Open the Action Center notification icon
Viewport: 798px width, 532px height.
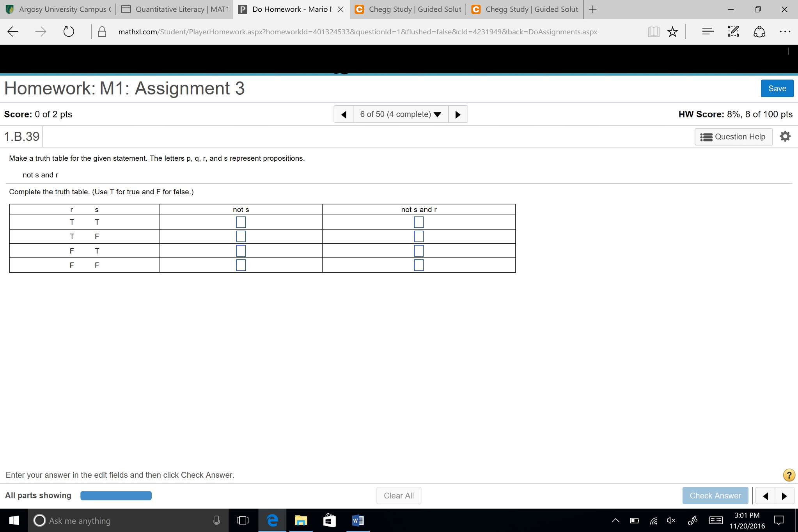click(x=778, y=520)
